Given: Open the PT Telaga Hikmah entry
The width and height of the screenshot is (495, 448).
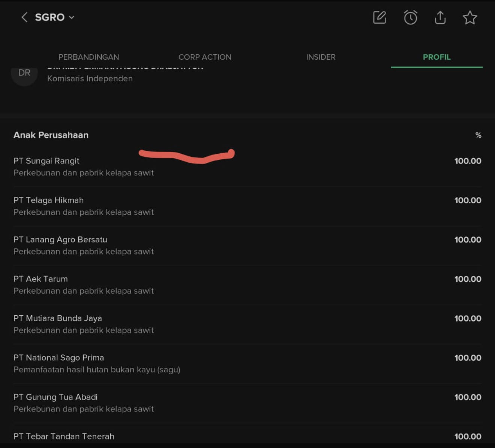Looking at the screenshot, I should (49, 200).
